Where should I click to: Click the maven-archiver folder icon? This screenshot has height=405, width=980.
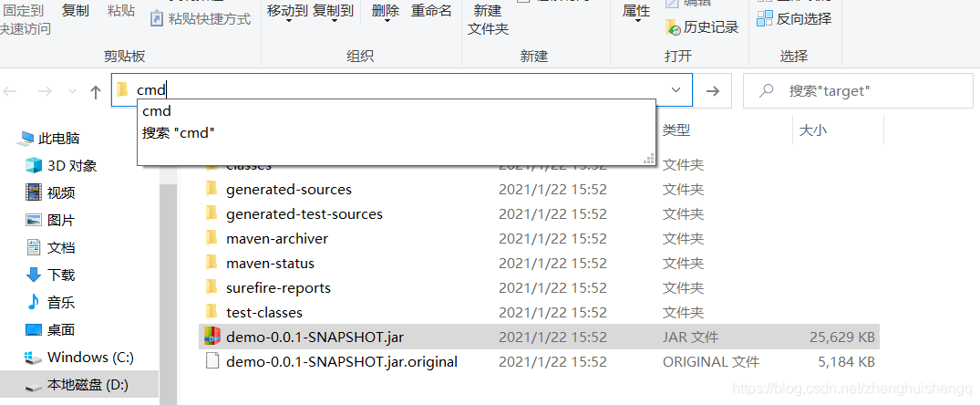click(x=211, y=238)
